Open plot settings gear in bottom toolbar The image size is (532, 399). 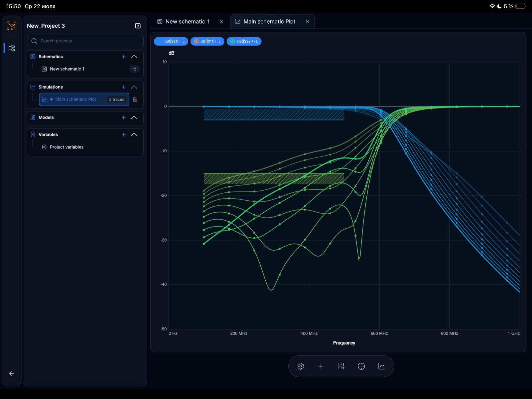[x=301, y=366]
